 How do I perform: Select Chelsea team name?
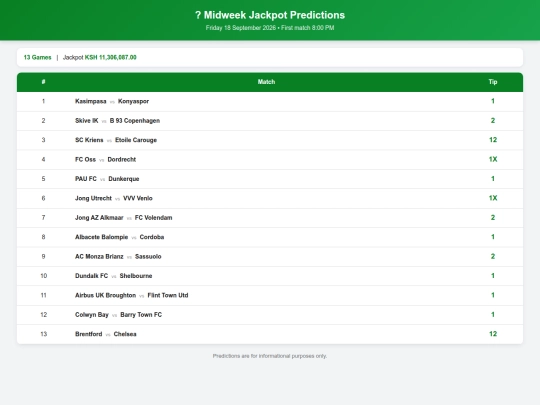(125, 334)
